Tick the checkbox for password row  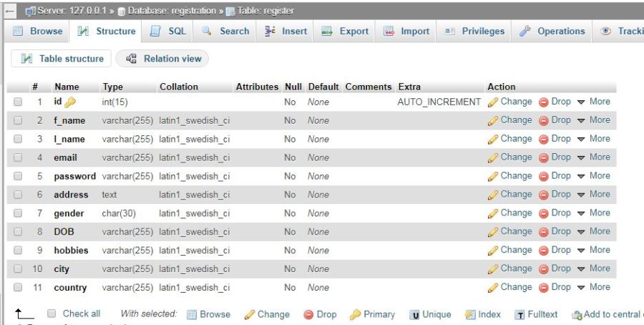coord(18,175)
